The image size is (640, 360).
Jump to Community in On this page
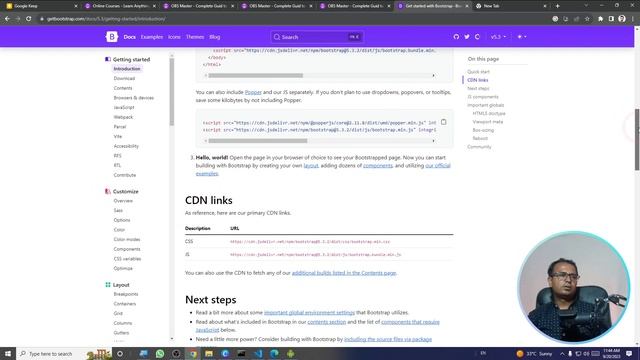point(479,147)
